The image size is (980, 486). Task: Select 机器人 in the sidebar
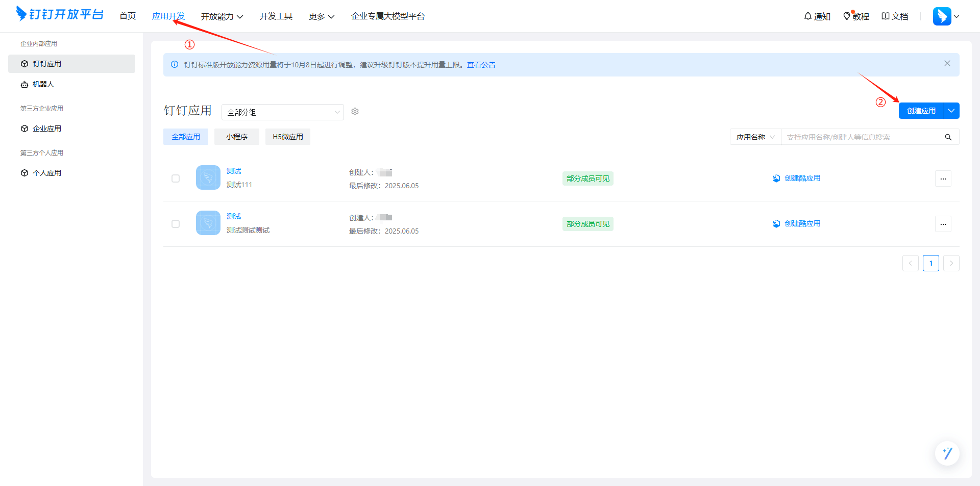(43, 84)
